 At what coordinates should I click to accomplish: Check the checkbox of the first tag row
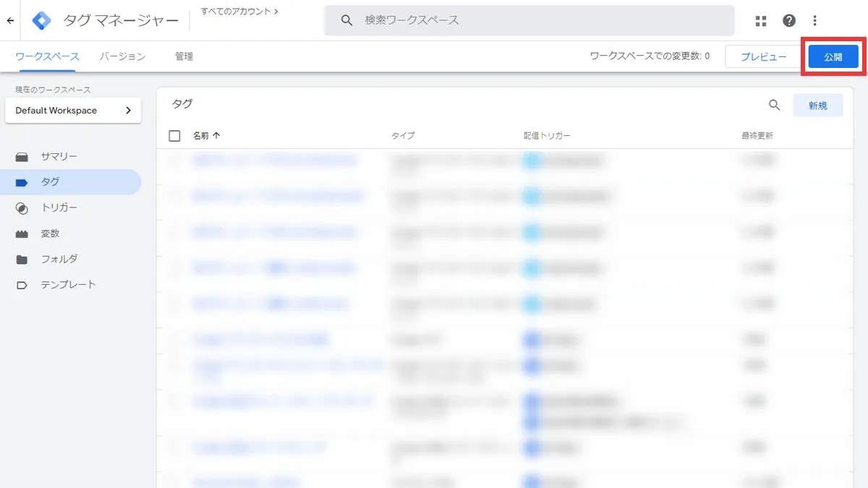coord(174,160)
